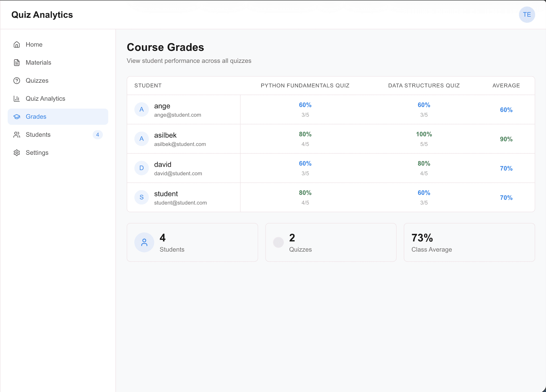Select the Quiz Analytics bar chart icon
Screen dimensions: 546x392
(x=17, y=99)
